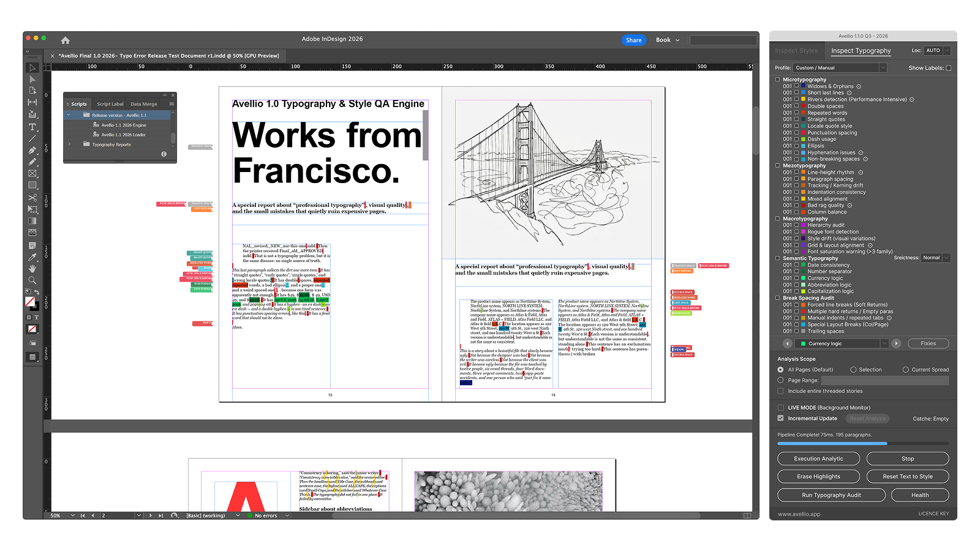Select the Rectangle Frame tool
The height and width of the screenshot is (551, 980).
coord(32,174)
